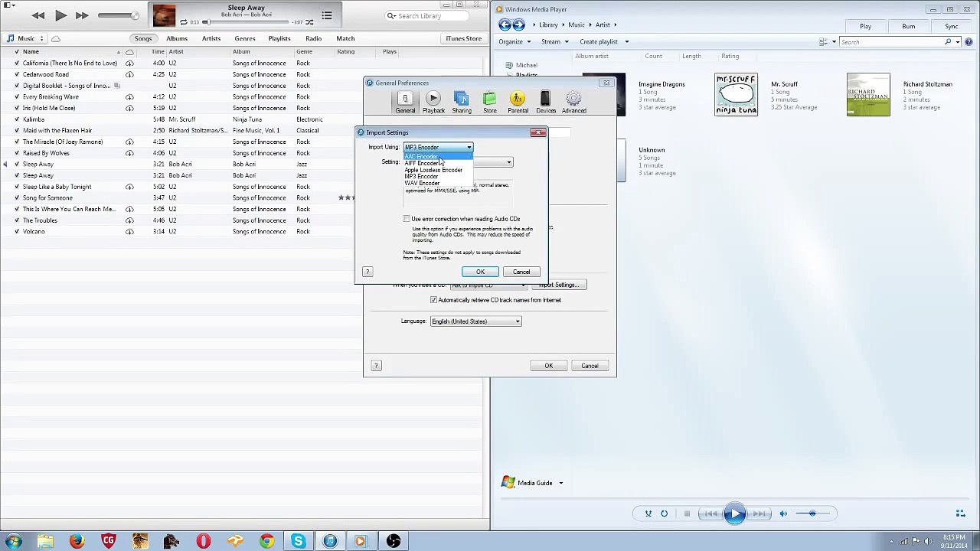Screen dimensions: 980x551
Task: Open the Language English (United States) dropdown
Action: pyautogui.click(x=475, y=321)
